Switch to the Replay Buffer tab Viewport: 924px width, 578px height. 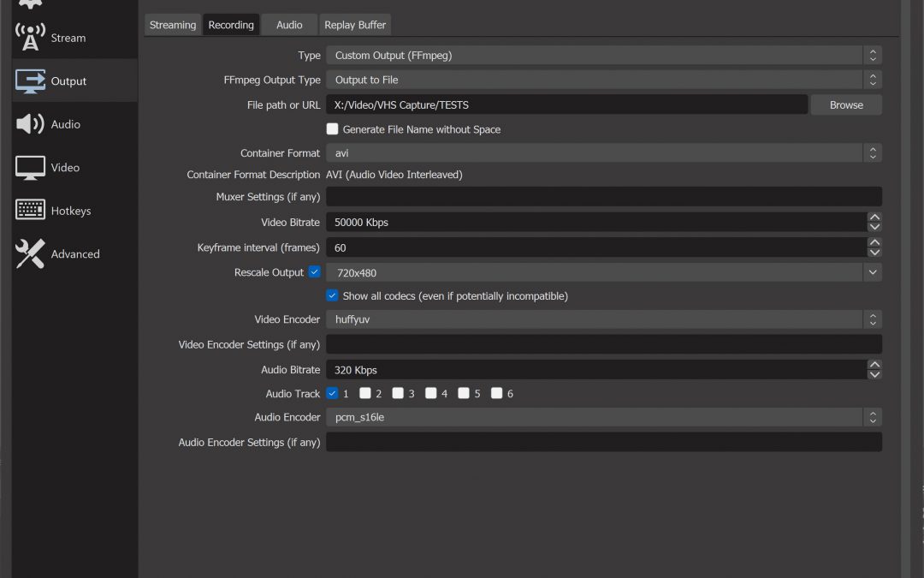click(x=355, y=25)
